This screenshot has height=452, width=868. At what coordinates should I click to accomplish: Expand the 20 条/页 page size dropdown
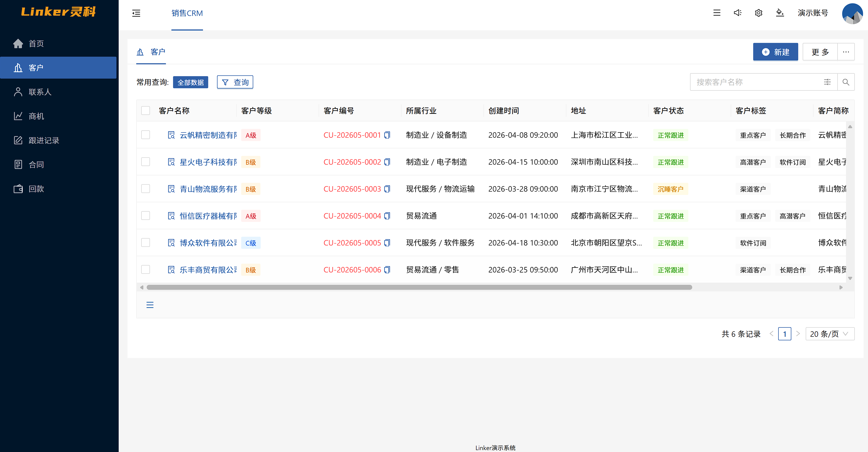click(x=830, y=334)
